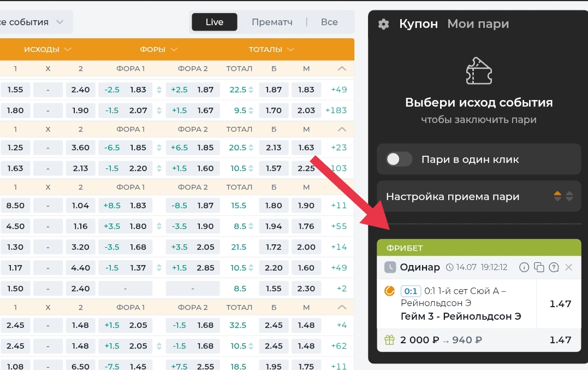Switch to the Мои пари tab

(x=477, y=24)
